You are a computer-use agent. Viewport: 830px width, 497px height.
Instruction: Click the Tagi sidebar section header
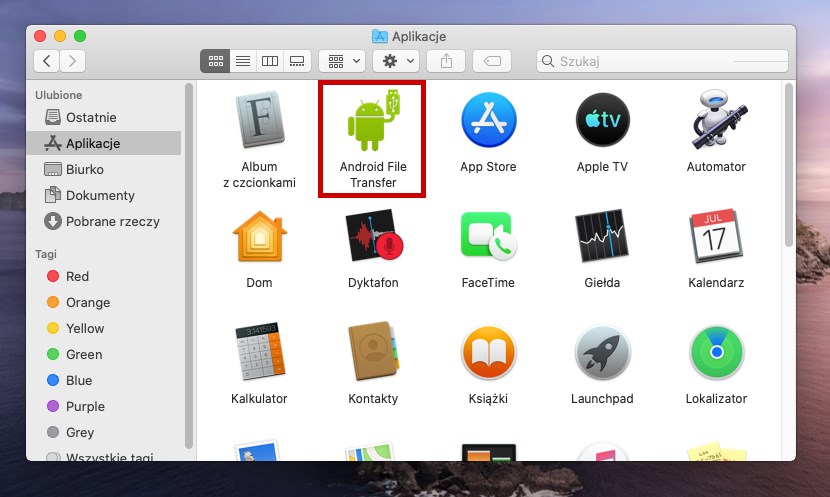(x=46, y=254)
